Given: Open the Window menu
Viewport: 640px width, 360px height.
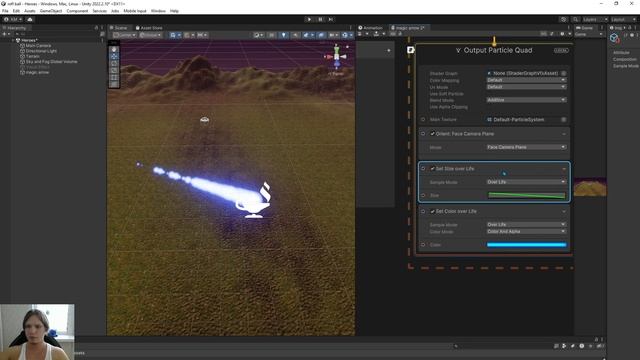Looking at the screenshot, I should click(158, 11).
